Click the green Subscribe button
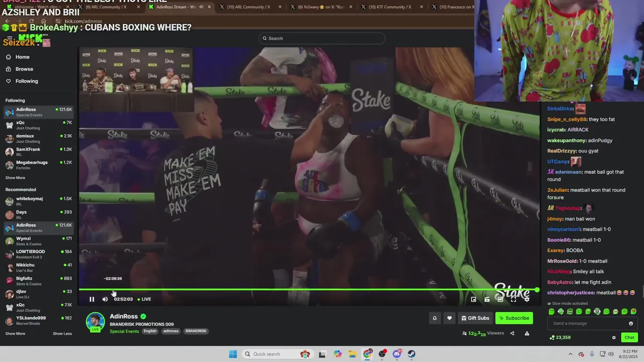Image resolution: width=644 pixels, height=362 pixels. (514, 318)
